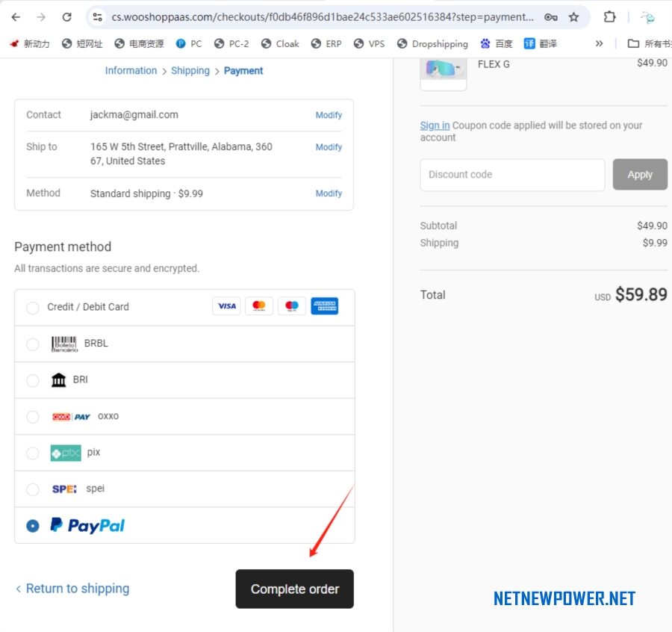Click the Apply discount button
The width and height of the screenshot is (672, 632).
pyautogui.click(x=640, y=175)
